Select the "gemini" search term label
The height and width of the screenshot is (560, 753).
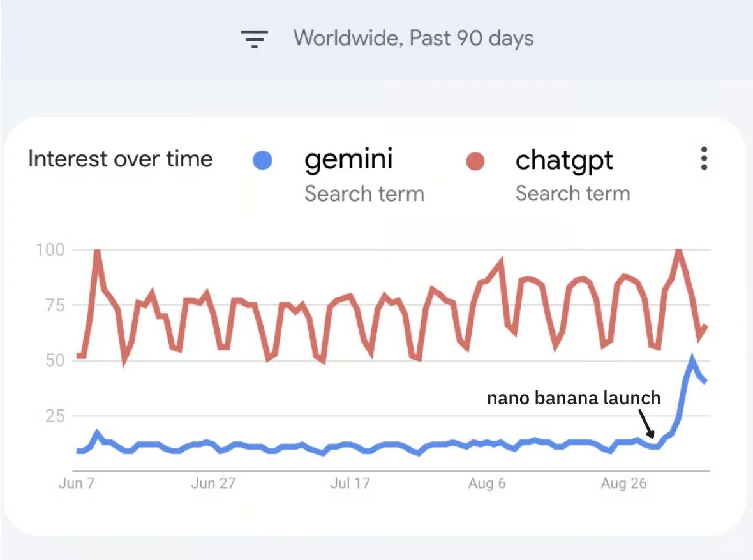click(x=348, y=159)
